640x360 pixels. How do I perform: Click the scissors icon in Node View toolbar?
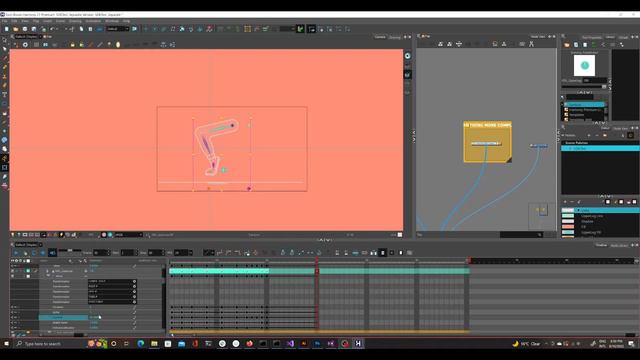point(531,44)
